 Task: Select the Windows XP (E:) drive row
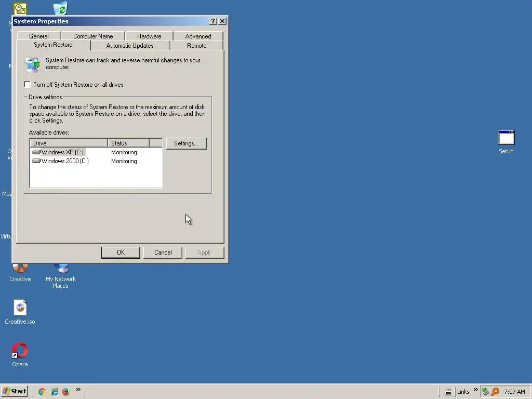(x=96, y=152)
